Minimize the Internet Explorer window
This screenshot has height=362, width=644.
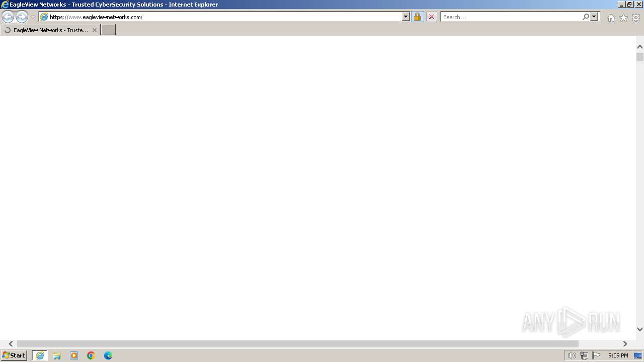[x=622, y=4]
